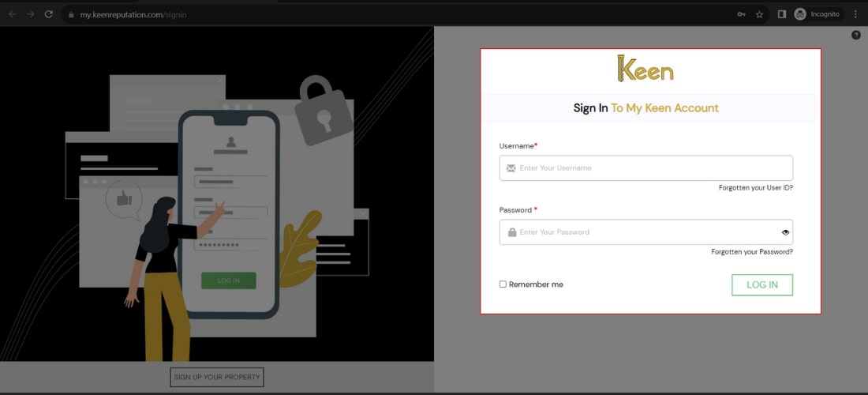The width and height of the screenshot is (868, 395).
Task: Click the browser back arrow
Action: [12, 14]
